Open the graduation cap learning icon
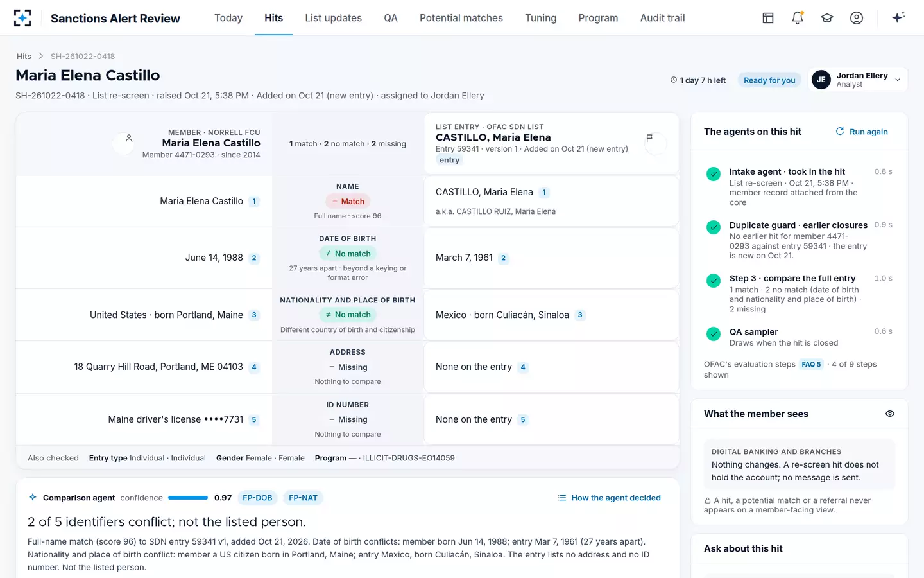 (x=827, y=18)
